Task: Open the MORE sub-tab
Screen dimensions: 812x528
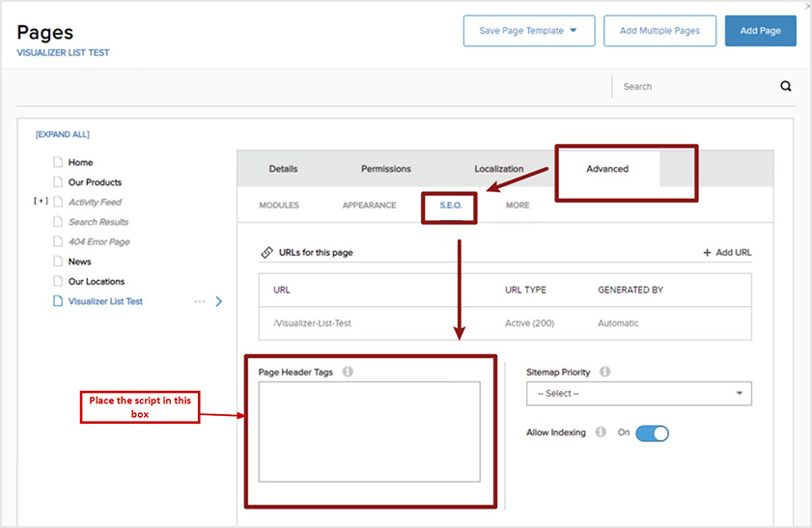Action: 518,206
